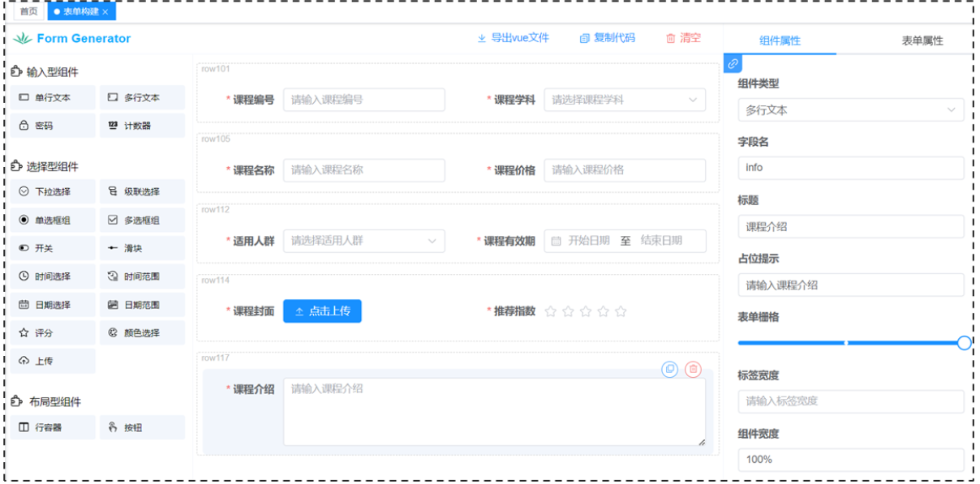Viewport: 980px width, 484px height.
Task: Switch to 组件属性 panel tab
Action: point(780,41)
